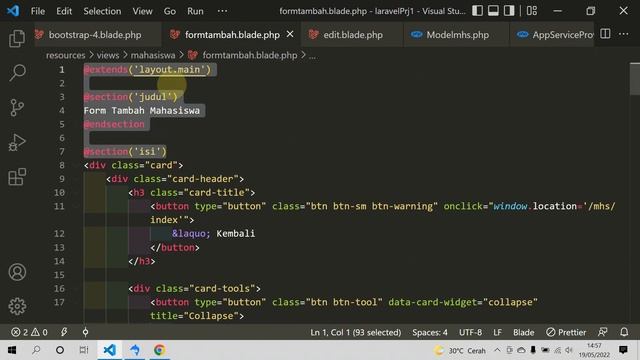This screenshot has height=360, width=640.
Task: Open Cortana circle on taskbar
Action: 60,350
